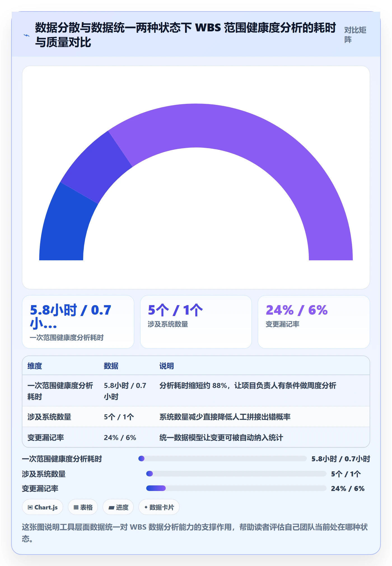This screenshot has height=566, width=392.
Task: Click the 说明 column header
Action: click(167, 366)
